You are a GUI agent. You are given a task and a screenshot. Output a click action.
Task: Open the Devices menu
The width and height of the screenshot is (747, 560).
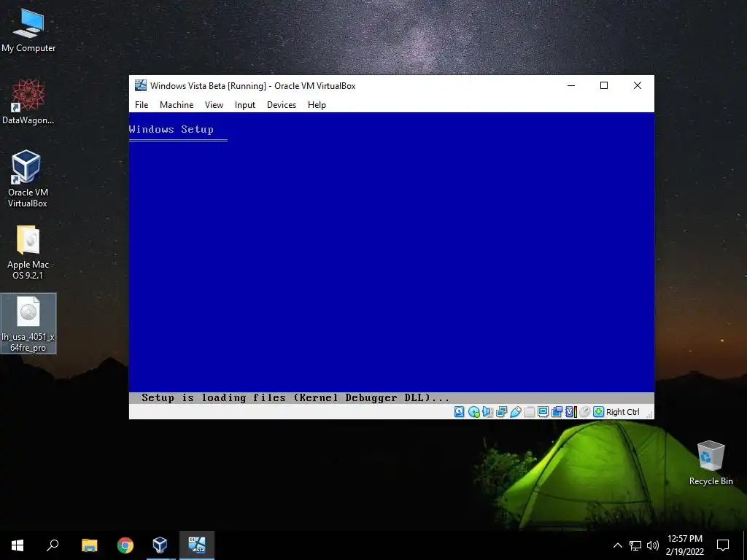pyautogui.click(x=282, y=105)
